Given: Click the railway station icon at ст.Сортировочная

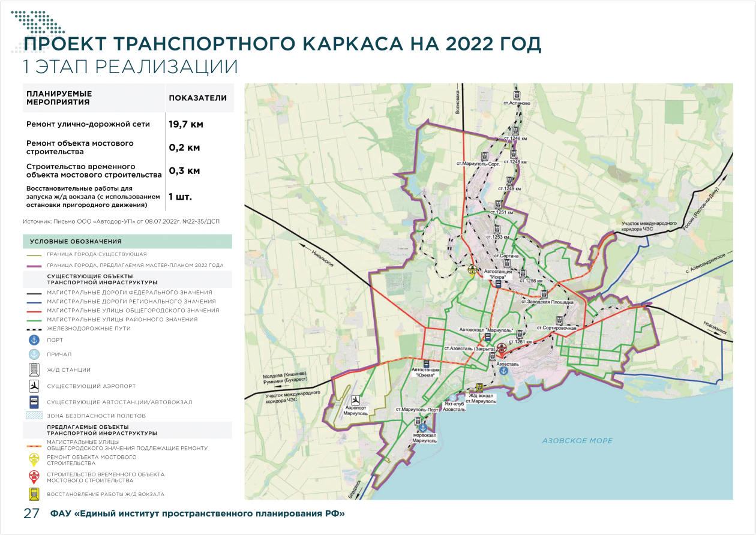Looking at the screenshot, I should click(559, 320).
